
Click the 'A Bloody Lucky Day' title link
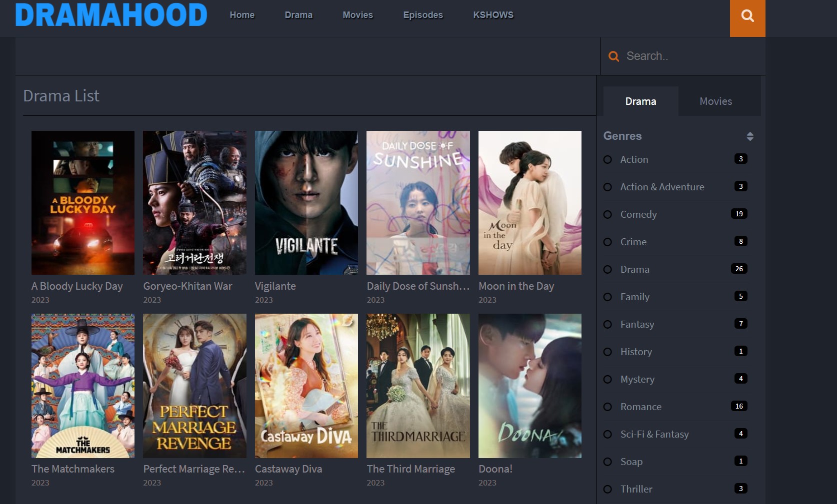77,286
